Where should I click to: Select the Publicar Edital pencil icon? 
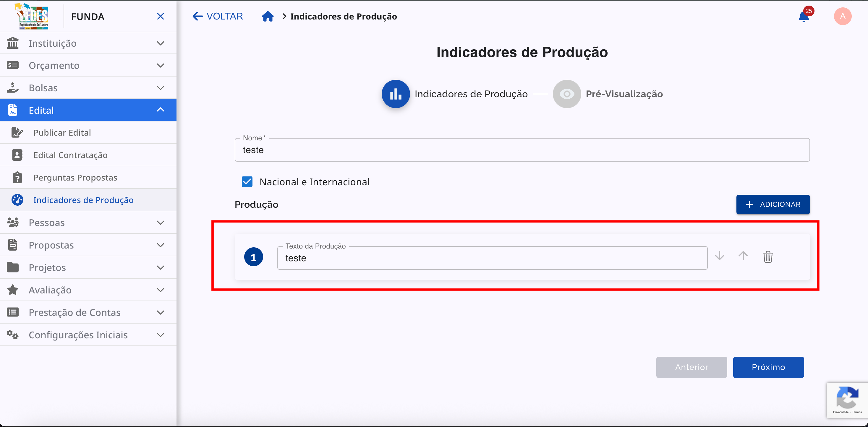[17, 132]
